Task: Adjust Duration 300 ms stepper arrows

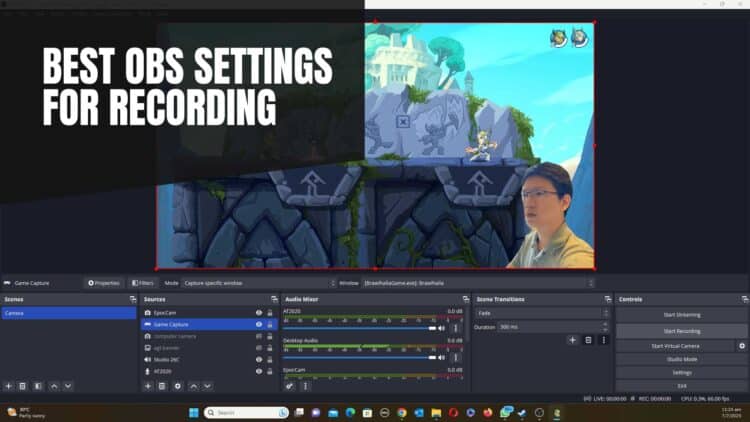Action: pyautogui.click(x=605, y=327)
